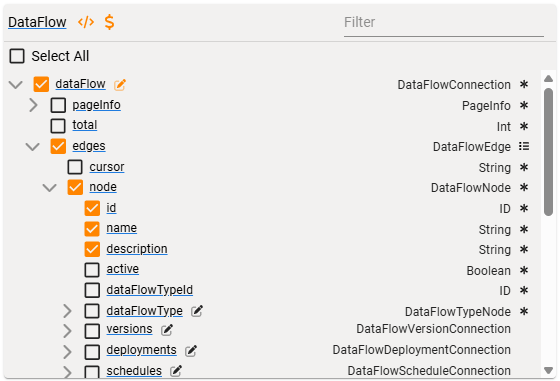This screenshot has height=381, width=560.
Task: Click the asterisk in the id row
Action: click(x=524, y=208)
